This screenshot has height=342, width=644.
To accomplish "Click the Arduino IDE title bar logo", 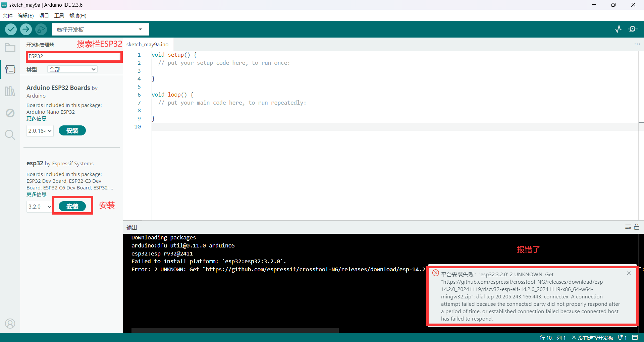I will pyautogui.click(x=4, y=5).
